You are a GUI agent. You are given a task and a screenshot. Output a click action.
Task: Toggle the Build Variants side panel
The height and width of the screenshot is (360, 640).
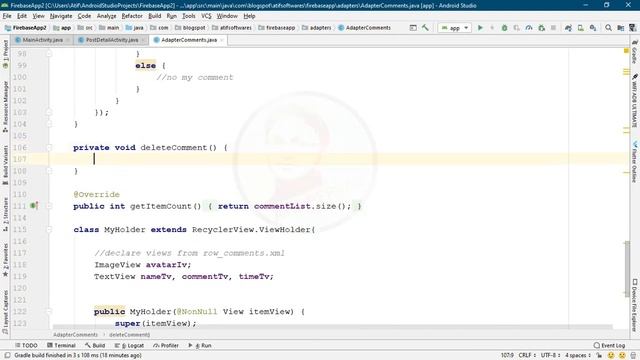coord(5,165)
